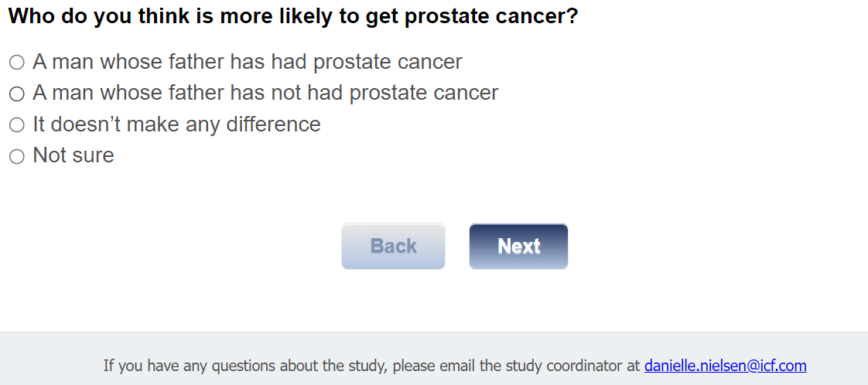Viewport: 868px width, 385px height.
Task: Go to previous page with Back button
Action: click(393, 246)
